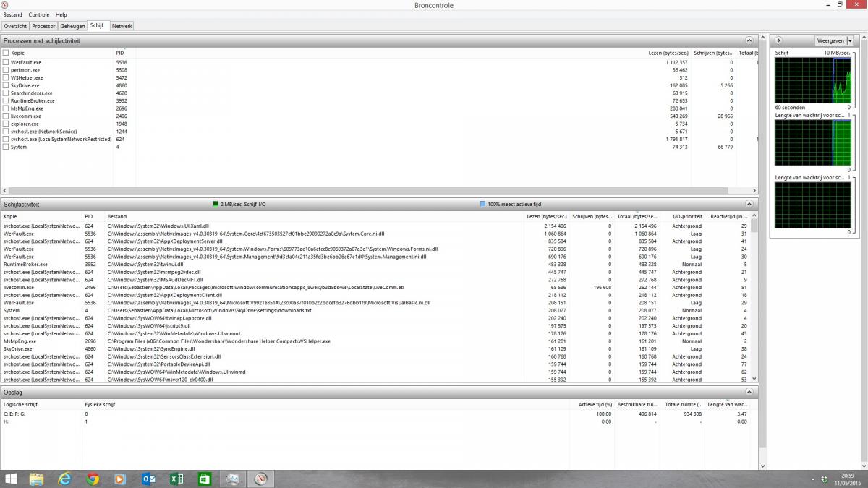This screenshot has height=488, width=868.
Task: Open the Windows Store taskbar icon
Action: tap(205, 479)
